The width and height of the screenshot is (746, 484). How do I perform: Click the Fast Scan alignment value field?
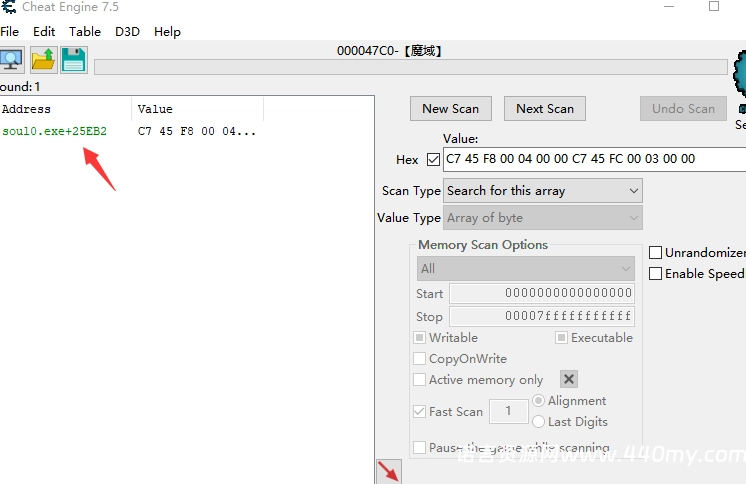[x=509, y=412]
